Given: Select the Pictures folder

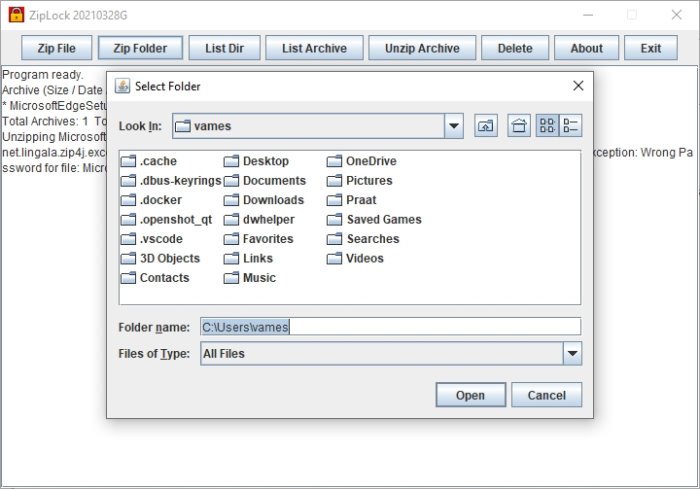Looking at the screenshot, I should point(359,180).
